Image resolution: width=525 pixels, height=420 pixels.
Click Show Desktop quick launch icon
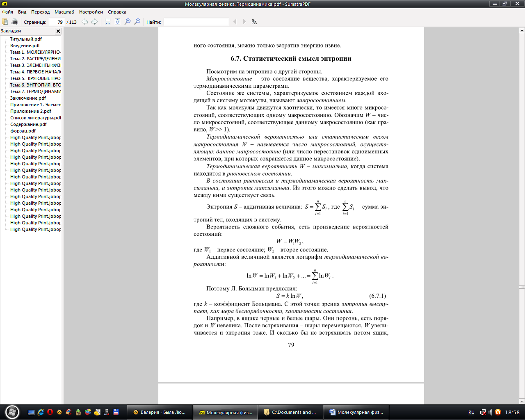click(31, 412)
